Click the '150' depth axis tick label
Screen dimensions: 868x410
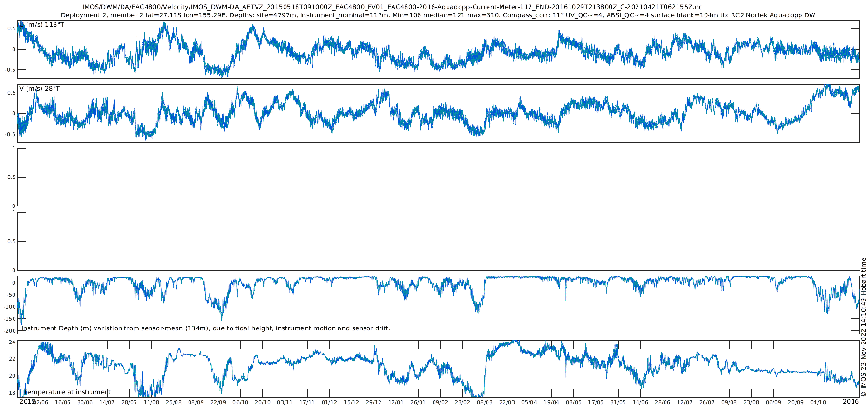[x=11, y=319]
